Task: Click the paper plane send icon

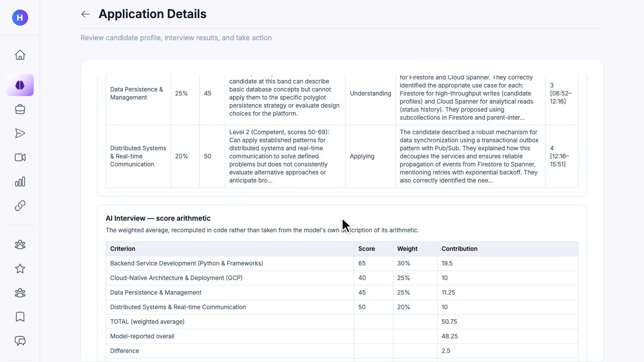Action: (20, 133)
